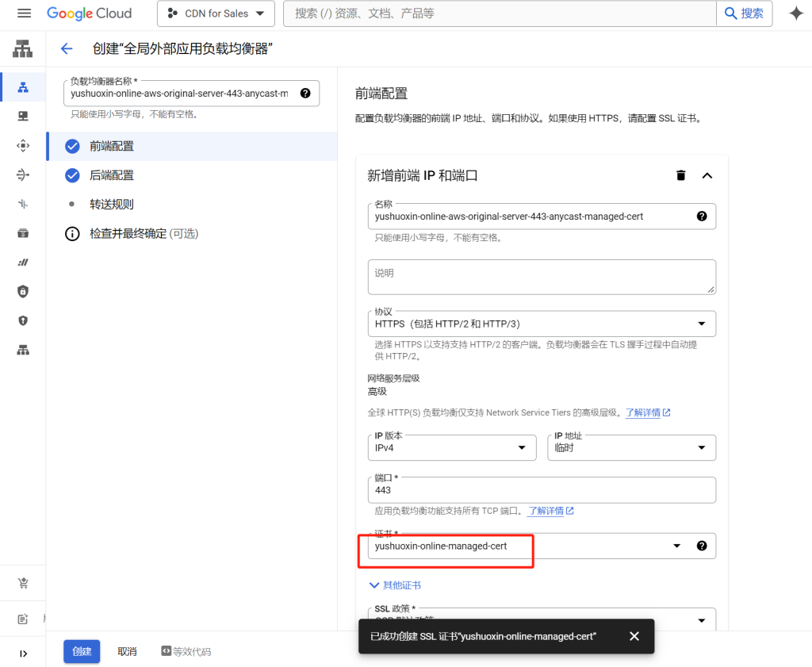The width and height of the screenshot is (812, 667).
Task: Expand sidebar with bottom arrow icon
Action: (x=23, y=654)
